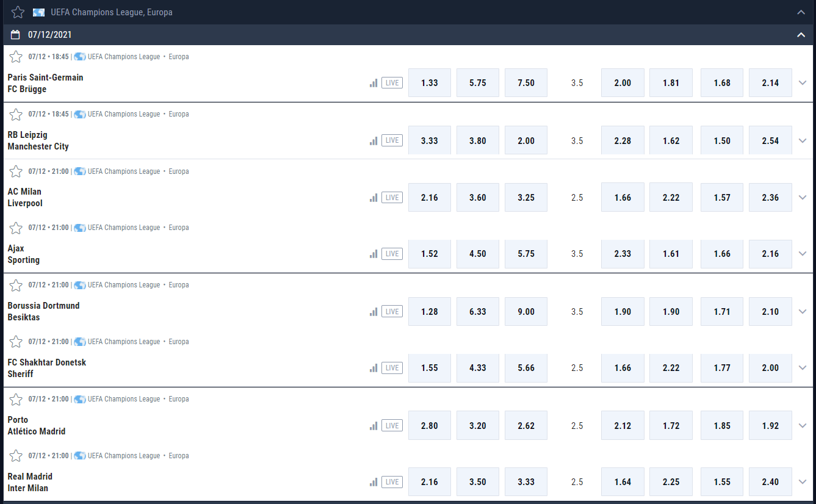Select odds 1.33 for Paris Saint-Germain win

(430, 83)
